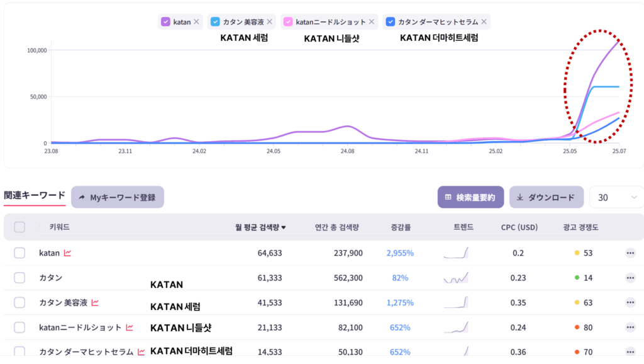This screenshot has width=644, height=364.
Task: Click the competition score 14 with green dot
Action: click(584, 278)
